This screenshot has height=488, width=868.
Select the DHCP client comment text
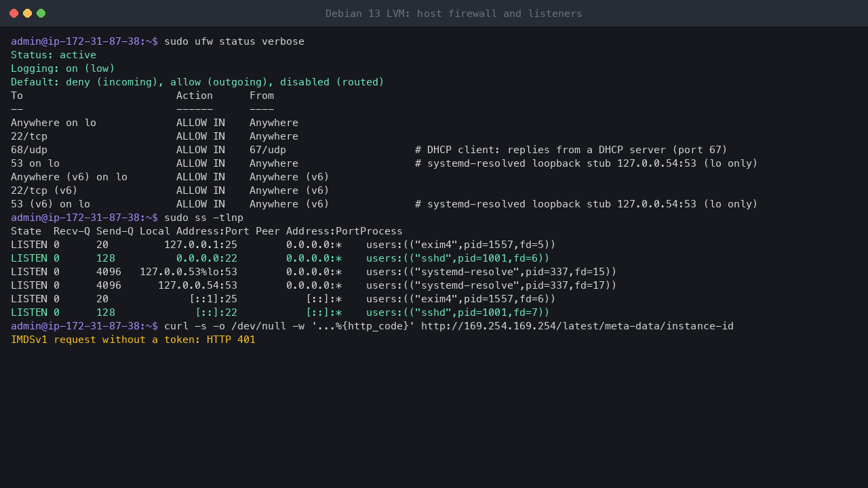571,150
